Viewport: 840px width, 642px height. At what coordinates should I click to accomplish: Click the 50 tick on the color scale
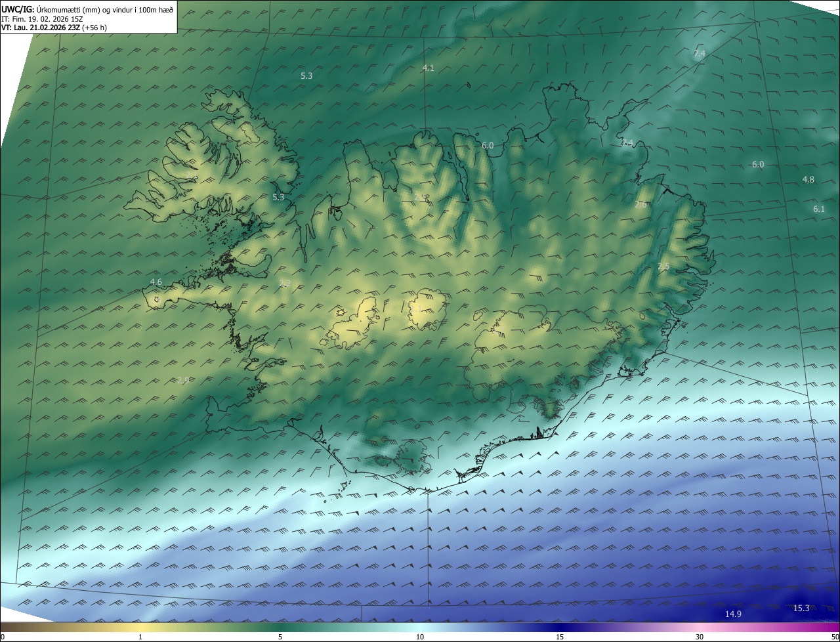[835, 637]
